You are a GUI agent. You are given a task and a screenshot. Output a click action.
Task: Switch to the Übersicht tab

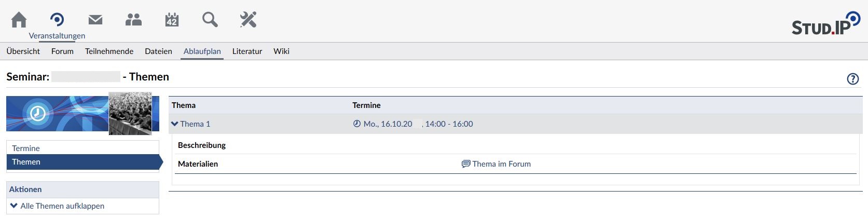[23, 51]
